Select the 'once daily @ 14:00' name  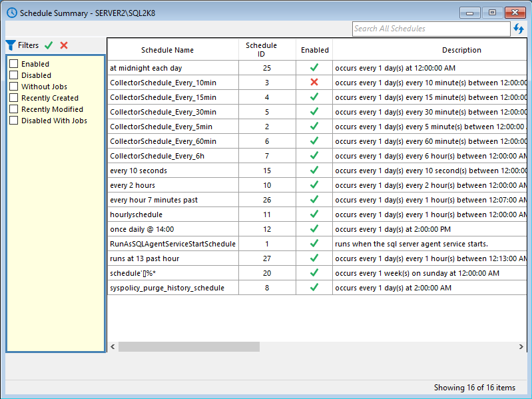[142, 229]
